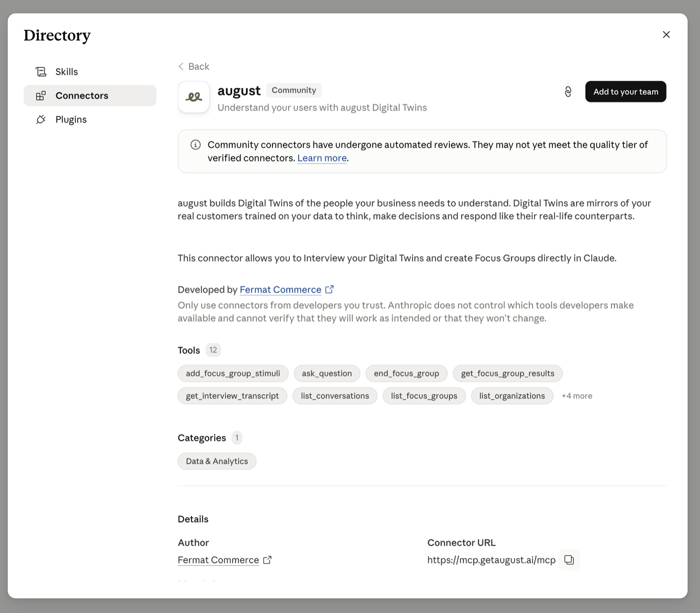Close the Directory dialog
This screenshot has width=700, height=613.
pyautogui.click(x=666, y=35)
